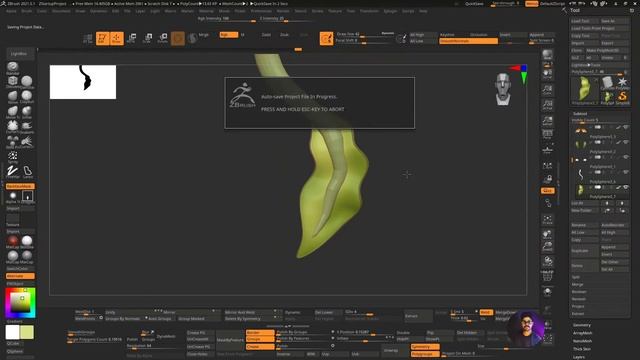Activate the Edit mode button

102,38
